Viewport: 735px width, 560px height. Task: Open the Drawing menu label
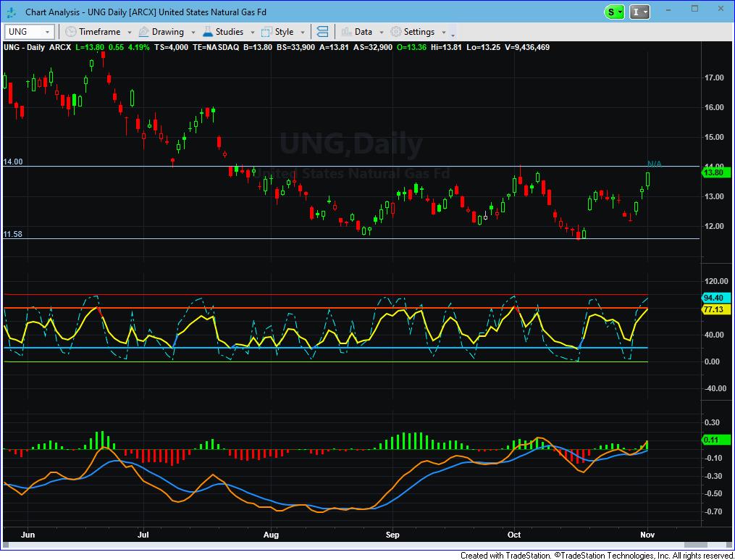167,32
